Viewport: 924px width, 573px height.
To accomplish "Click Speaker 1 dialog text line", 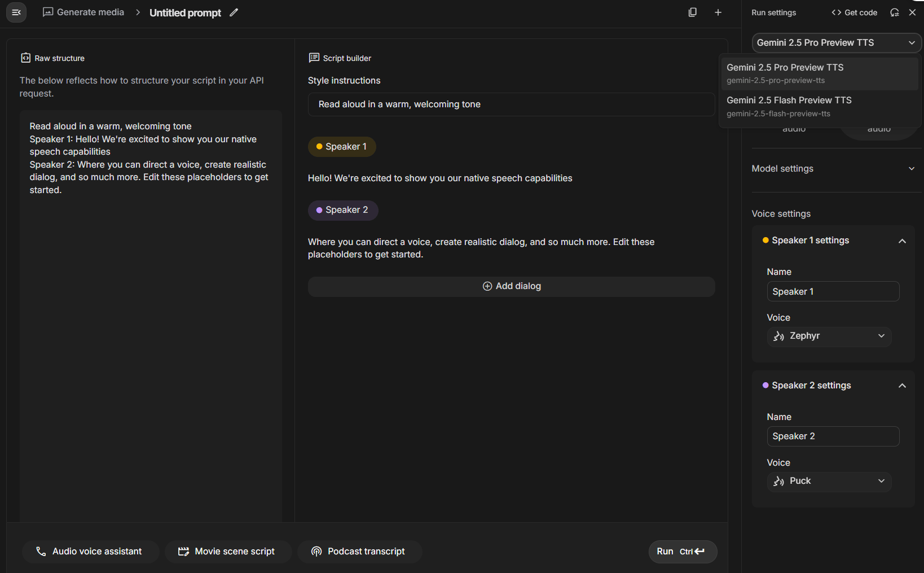I will point(440,178).
